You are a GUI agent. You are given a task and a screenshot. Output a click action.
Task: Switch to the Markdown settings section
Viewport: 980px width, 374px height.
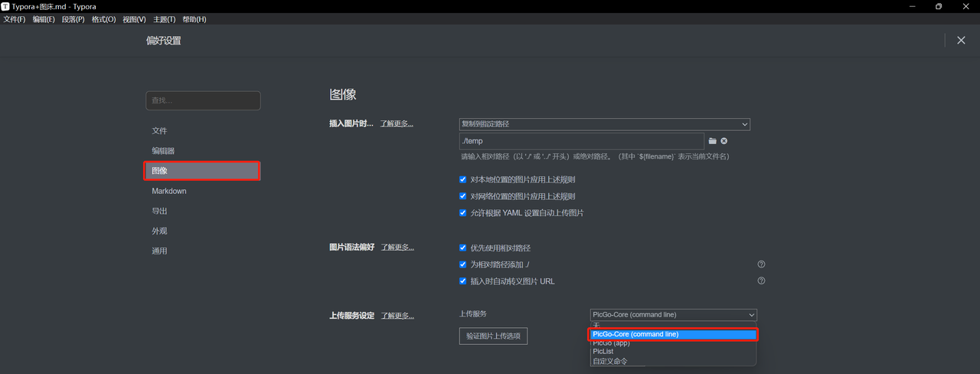[169, 191]
